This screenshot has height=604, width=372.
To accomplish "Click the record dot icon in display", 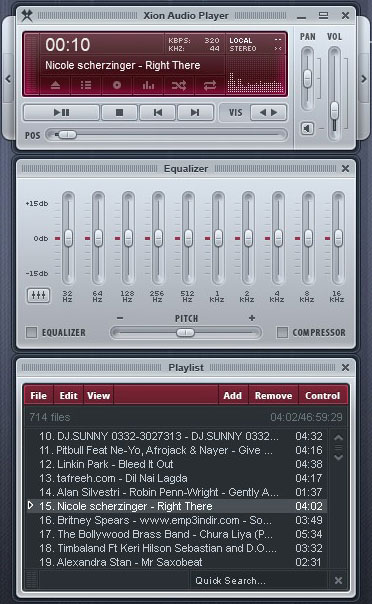I will click(117, 85).
